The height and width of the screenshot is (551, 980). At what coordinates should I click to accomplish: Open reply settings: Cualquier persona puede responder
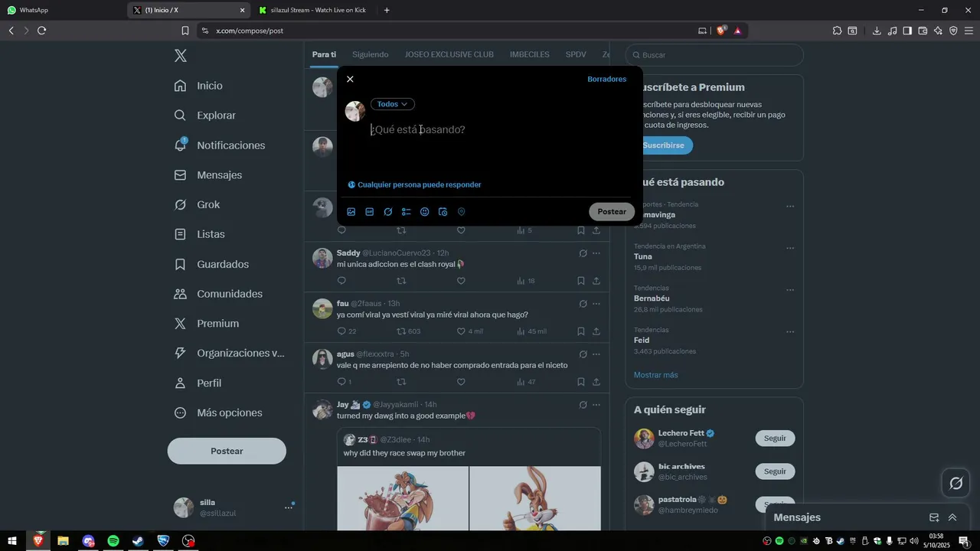point(414,184)
